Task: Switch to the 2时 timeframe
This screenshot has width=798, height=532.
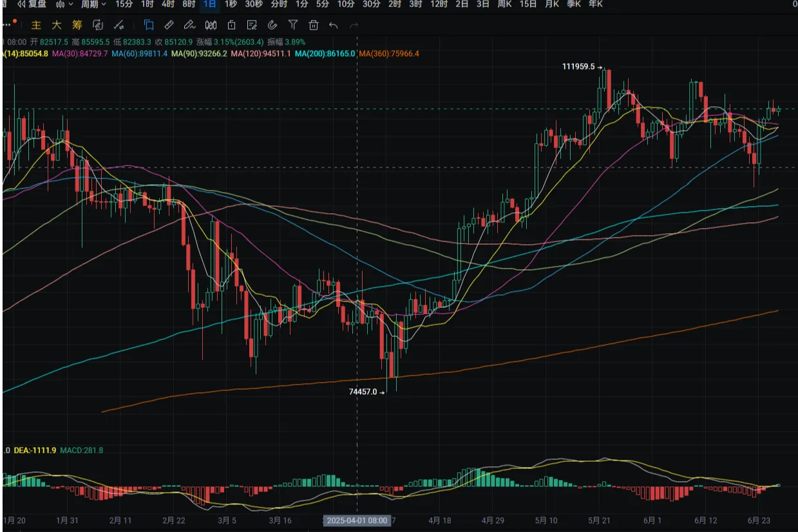Action: tap(395, 4)
